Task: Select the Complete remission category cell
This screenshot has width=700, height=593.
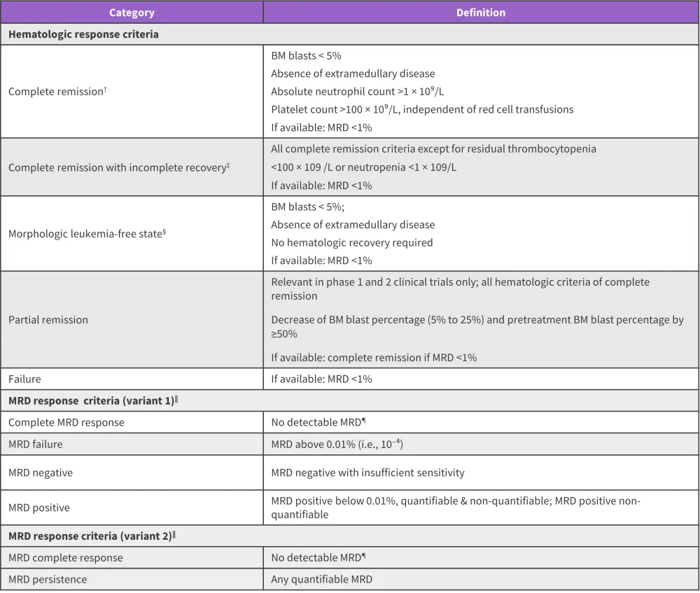Action: (57, 92)
